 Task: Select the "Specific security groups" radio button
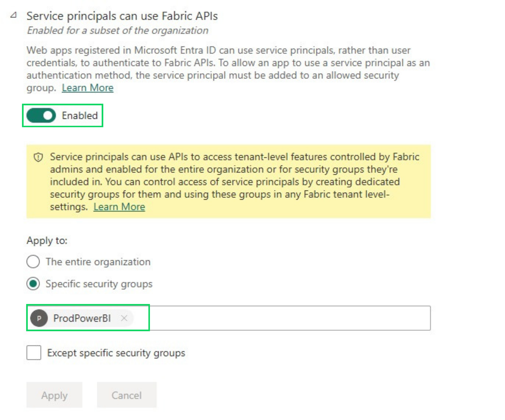(33, 284)
